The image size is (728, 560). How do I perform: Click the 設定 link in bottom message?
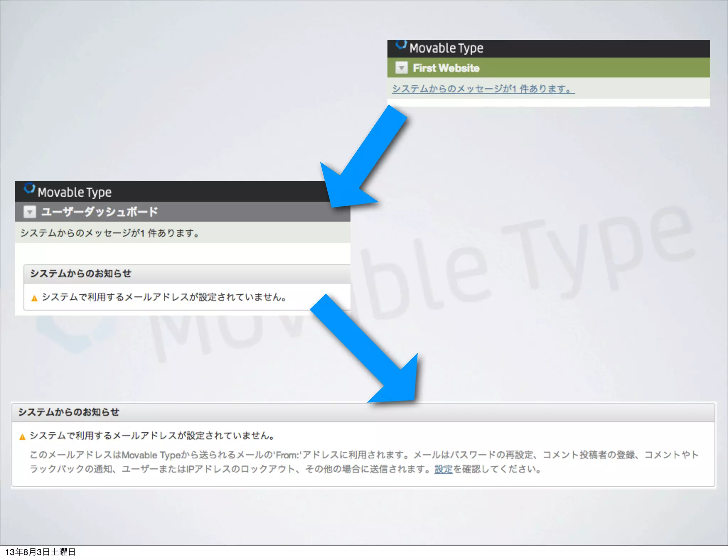(443, 469)
